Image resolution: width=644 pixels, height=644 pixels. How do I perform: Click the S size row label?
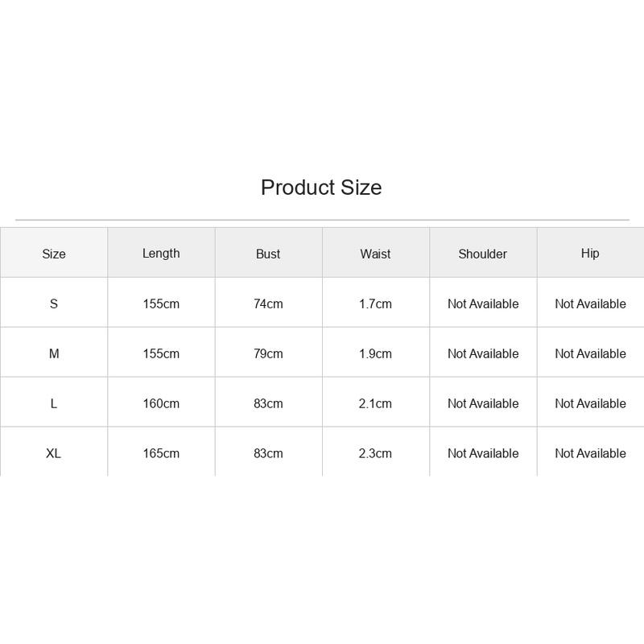pyautogui.click(x=54, y=303)
